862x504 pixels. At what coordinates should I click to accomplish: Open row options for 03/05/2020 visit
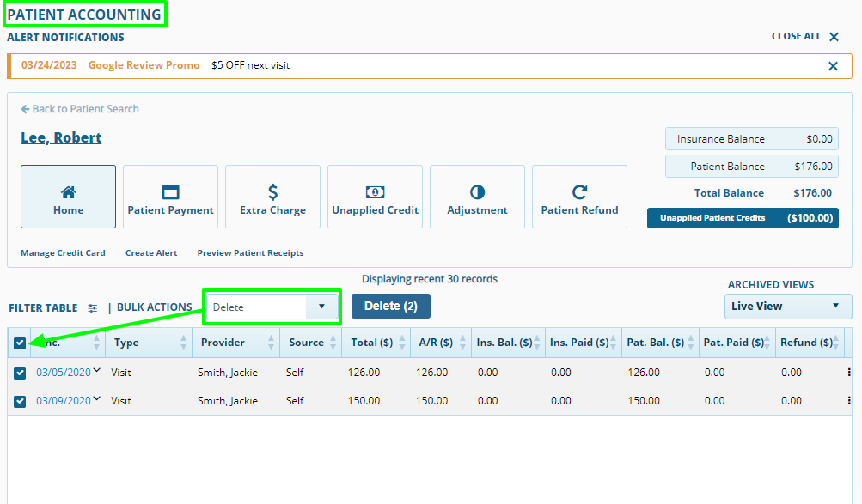coord(849,373)
